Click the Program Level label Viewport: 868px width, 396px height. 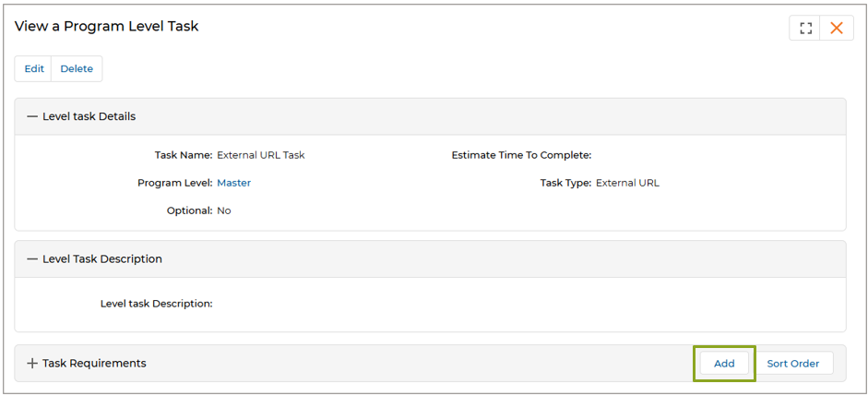pyautogui.click(x=175, y=183)
